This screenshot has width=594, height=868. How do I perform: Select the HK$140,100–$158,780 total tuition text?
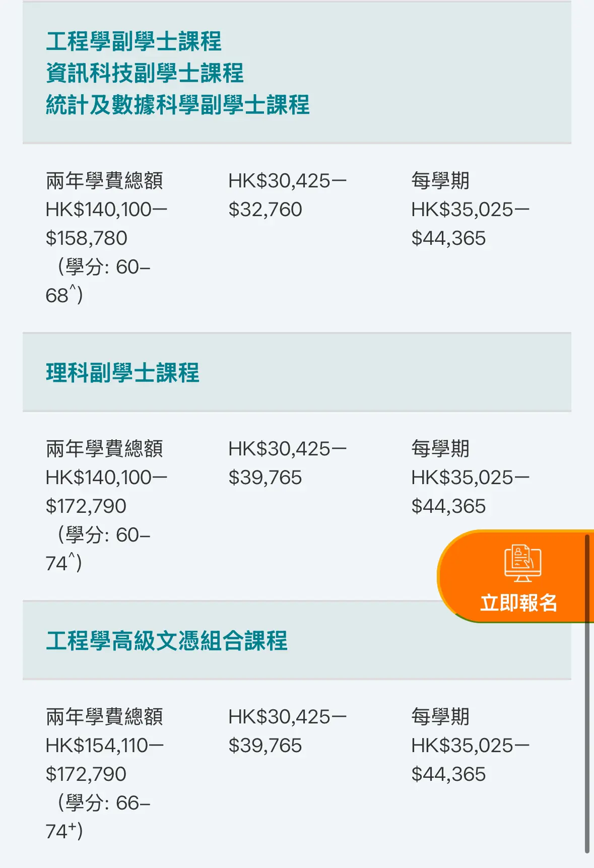tap(106, 224)
